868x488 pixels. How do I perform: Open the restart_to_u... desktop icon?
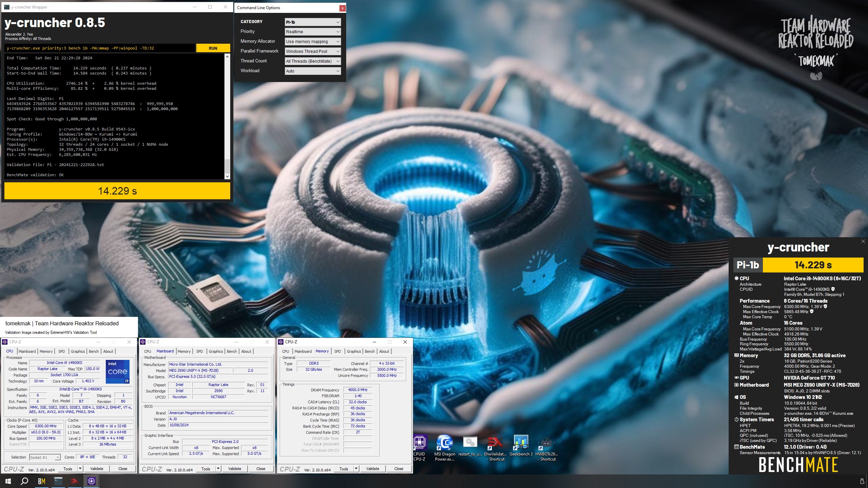470,446
